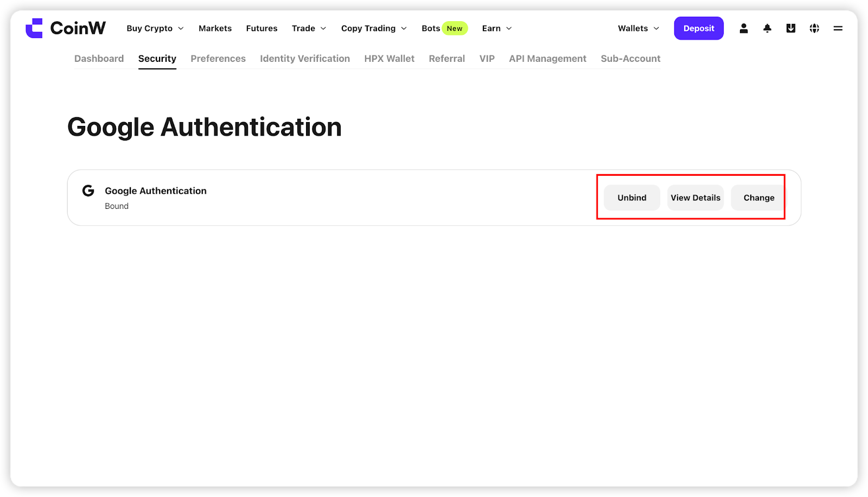This screenshot has height=497, width=868.
Task: Go to API Management tab
Action: click(547, 59)
